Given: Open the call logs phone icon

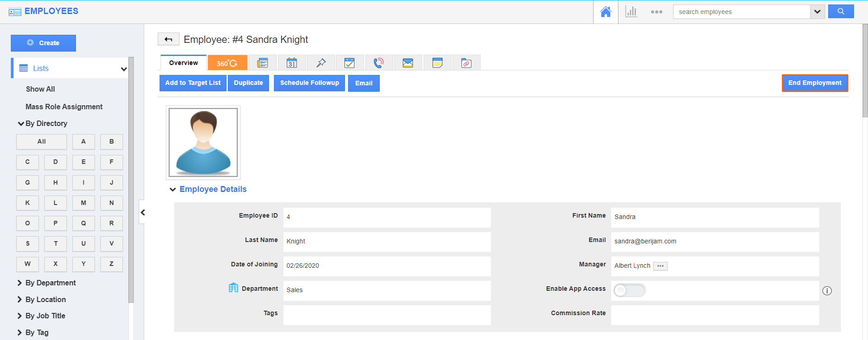Looking at the screenshot, I should tap(379, 63).
